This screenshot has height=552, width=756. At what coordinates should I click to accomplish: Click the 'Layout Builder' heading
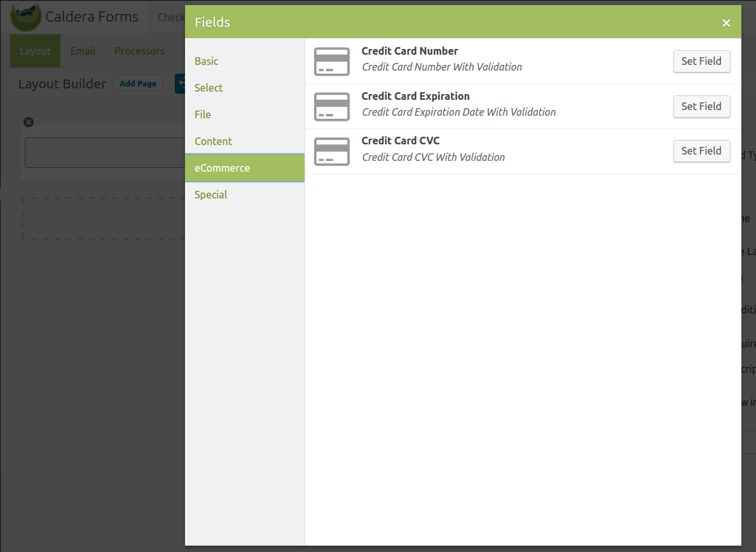click(x=62, y=84)
